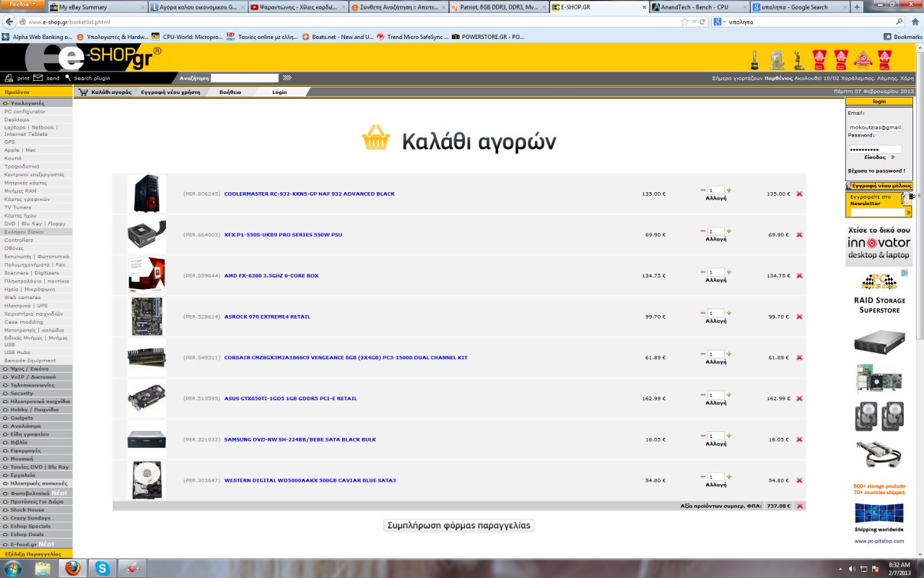This screenshot has height=578, width=924.
Task: Open Firefox Home icon
Action: [915, 22]
